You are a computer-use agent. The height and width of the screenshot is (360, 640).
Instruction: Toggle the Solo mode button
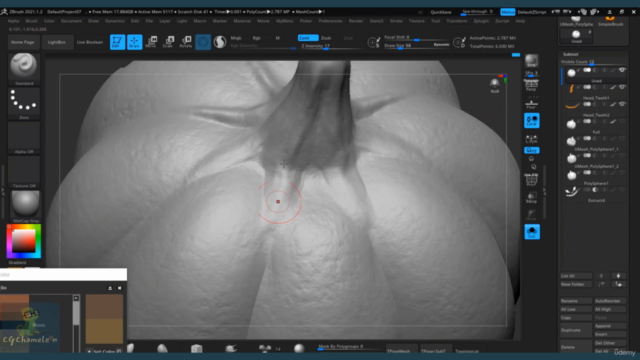[532, 232]
